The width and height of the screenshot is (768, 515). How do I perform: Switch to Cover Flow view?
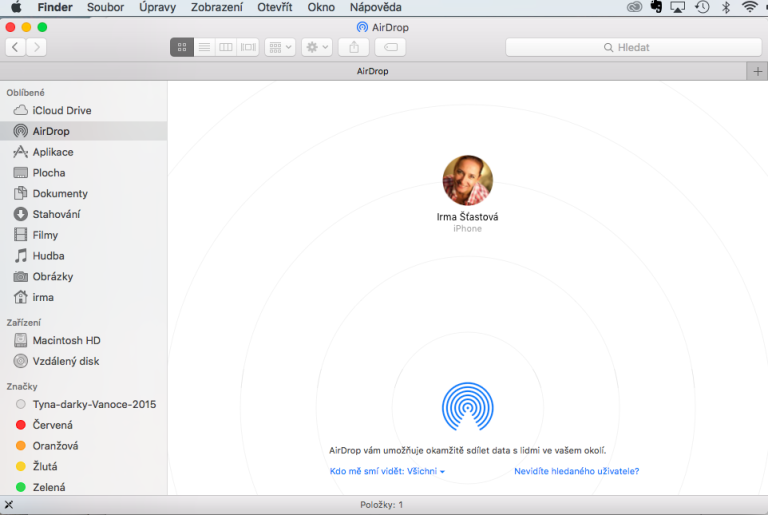[x=248, y=47]
